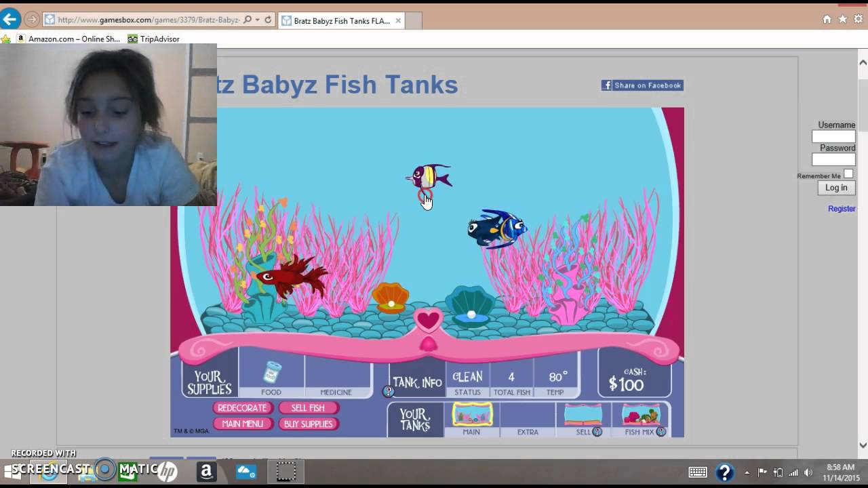
Task: Open Buy Supplies button
Action: click(x=308, y=424)
